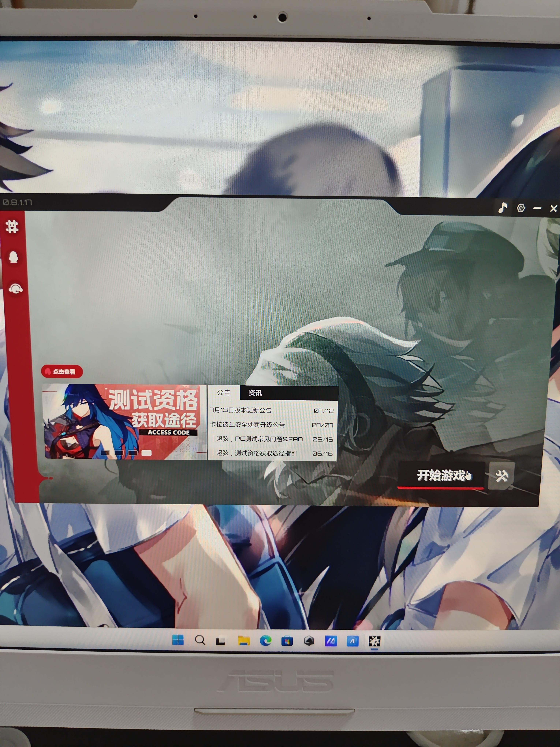Click the 开始游戏 start game button
Screen dimensions: 560x747
coord(441,475)
